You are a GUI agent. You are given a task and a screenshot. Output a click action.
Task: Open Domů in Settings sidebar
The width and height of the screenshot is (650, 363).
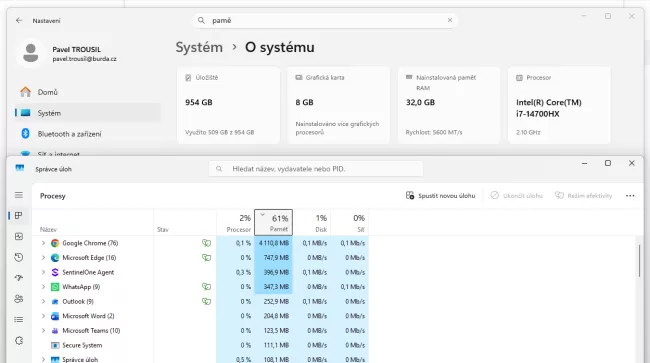(87, 92)
